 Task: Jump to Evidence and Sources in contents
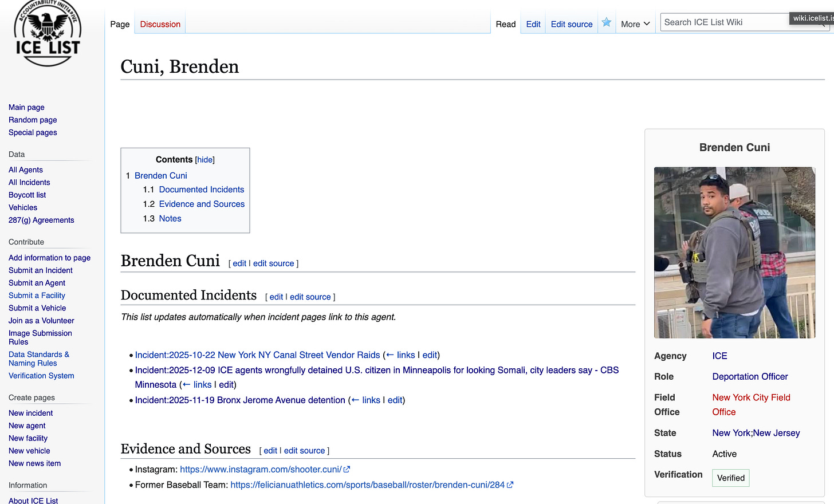[202, 204]
